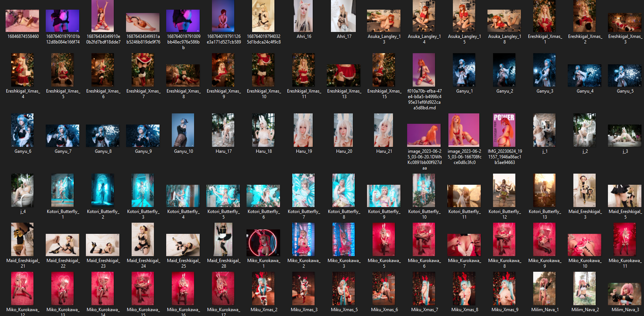Image resolution: width=644 pixels, height=316 pixels.
Task: Pick the Kotori_Butterfly_6 thumbnail
Action: point(264,196)
